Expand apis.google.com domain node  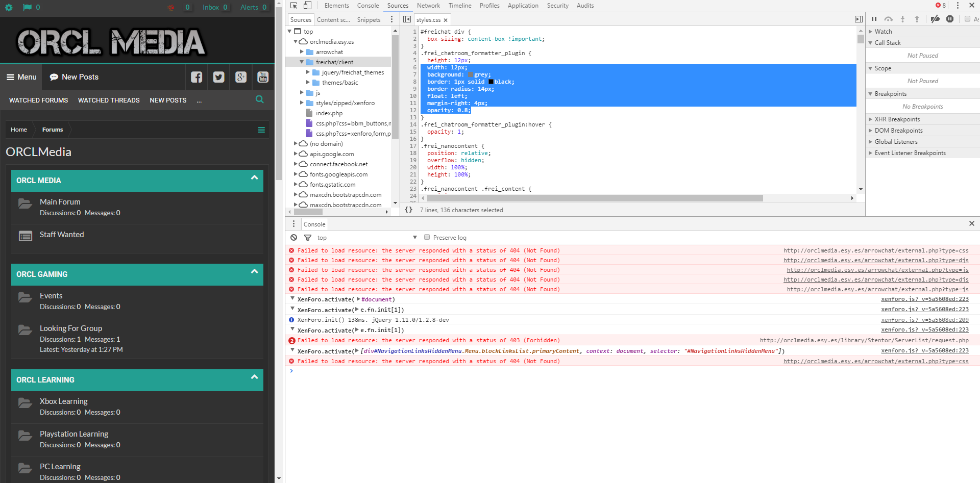click(296, 154)
